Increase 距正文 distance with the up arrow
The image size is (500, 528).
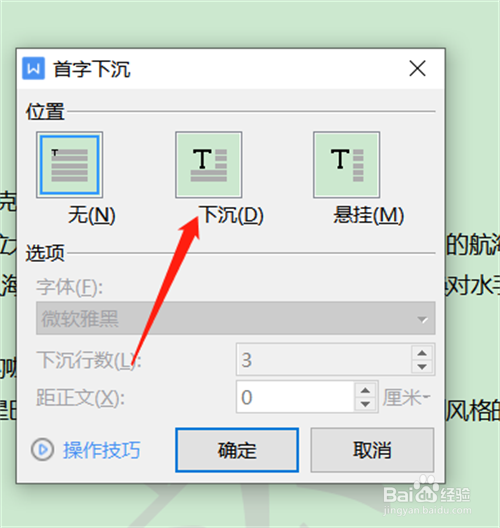(365, 390)
